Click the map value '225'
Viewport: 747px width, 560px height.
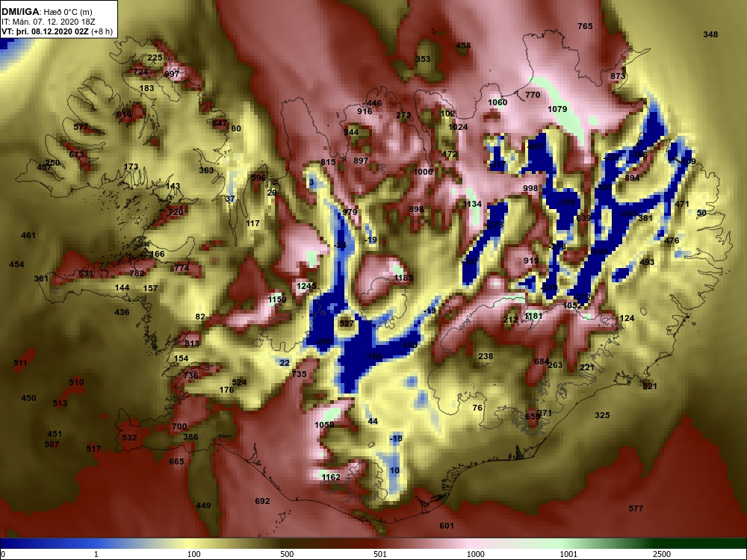coord(155,57)
